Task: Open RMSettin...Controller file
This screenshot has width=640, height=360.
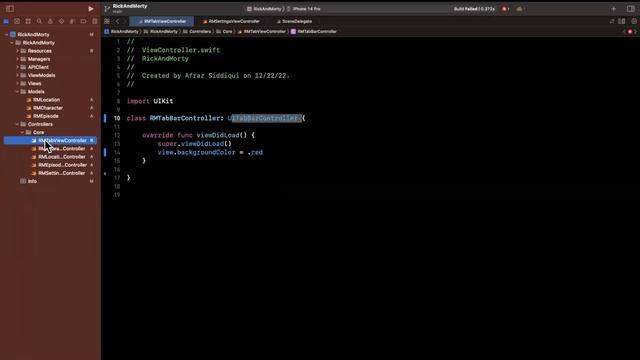Action: (62, 173)
